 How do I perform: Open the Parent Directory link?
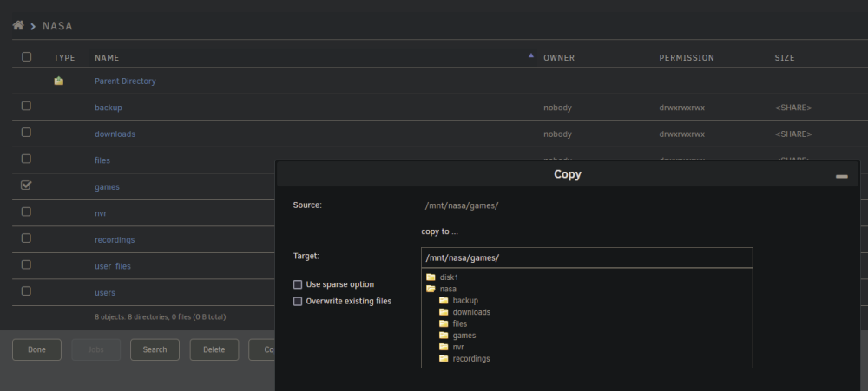pyautogui.click(x=125, y=81)
